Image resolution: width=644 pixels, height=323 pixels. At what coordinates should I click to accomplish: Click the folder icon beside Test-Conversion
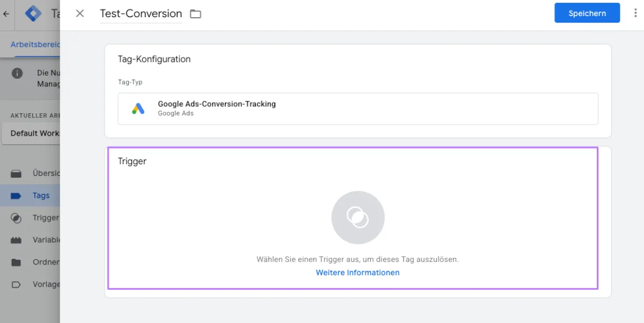(195, 13)
